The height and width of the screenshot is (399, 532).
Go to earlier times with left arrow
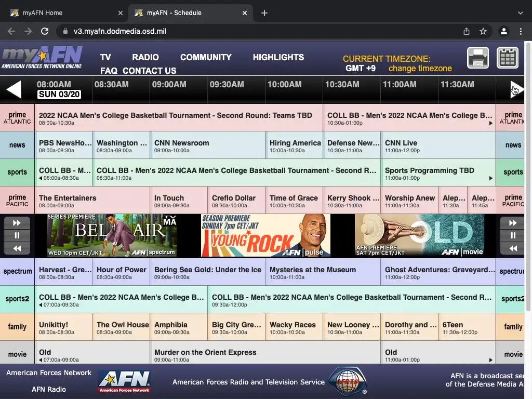click(x=14, y=89)
